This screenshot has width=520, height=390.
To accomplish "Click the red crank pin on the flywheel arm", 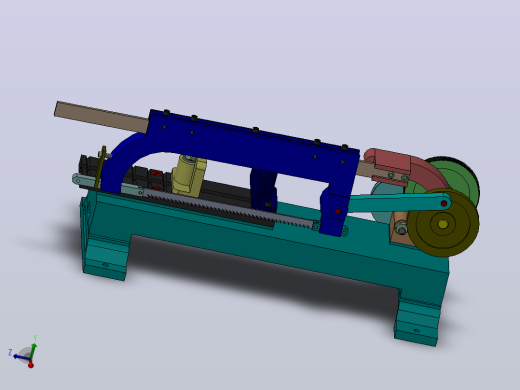I will pyautogui.click(x=444, y=203).
